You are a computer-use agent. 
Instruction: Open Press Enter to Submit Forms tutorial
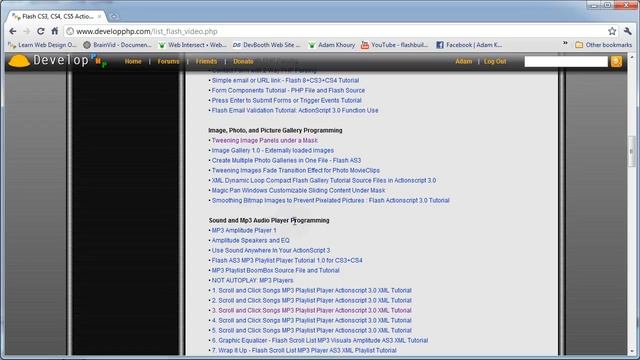tap(287, 100)
